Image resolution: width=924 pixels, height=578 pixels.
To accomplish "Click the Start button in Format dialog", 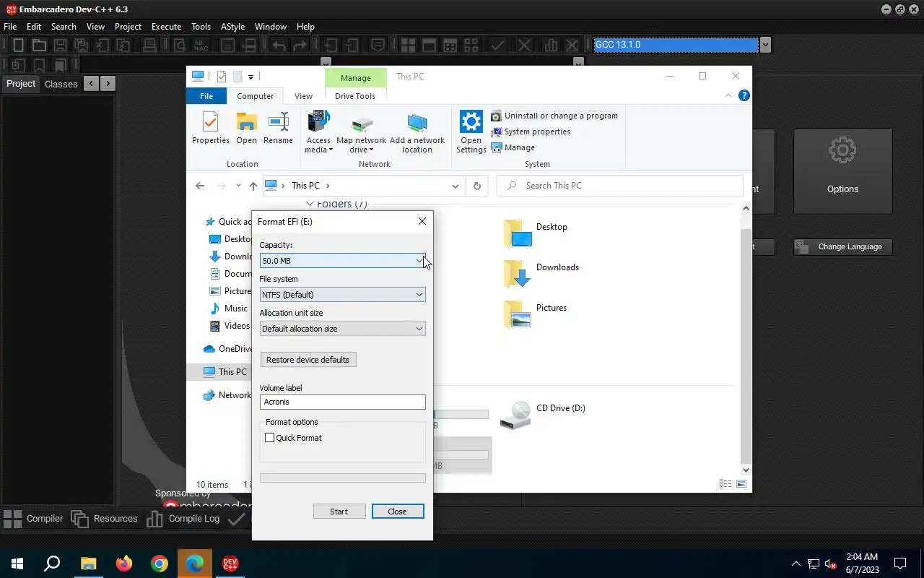I will (x=339, y=512).
